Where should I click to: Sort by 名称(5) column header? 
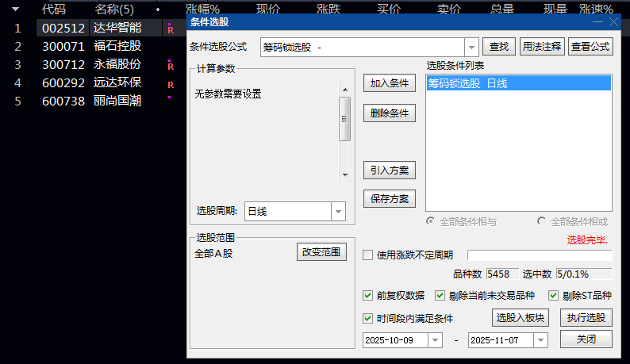(x=114, y=9)
